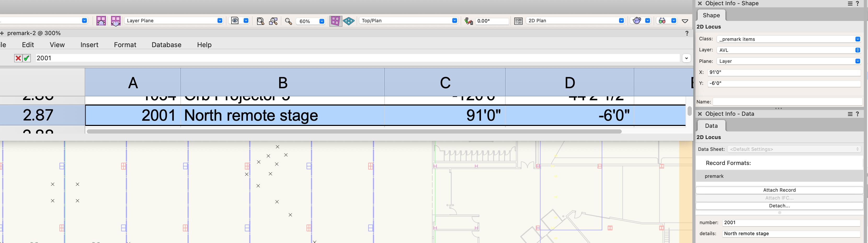Click the magnifying glass zoom icon
868x243 pixels.
click(288, 21)
